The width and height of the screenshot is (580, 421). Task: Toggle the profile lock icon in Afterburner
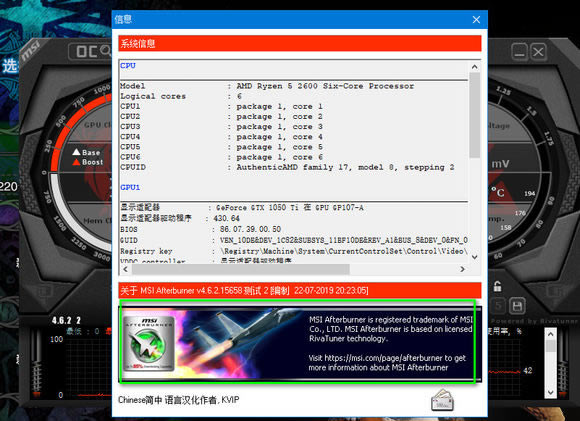pos(498,286)
